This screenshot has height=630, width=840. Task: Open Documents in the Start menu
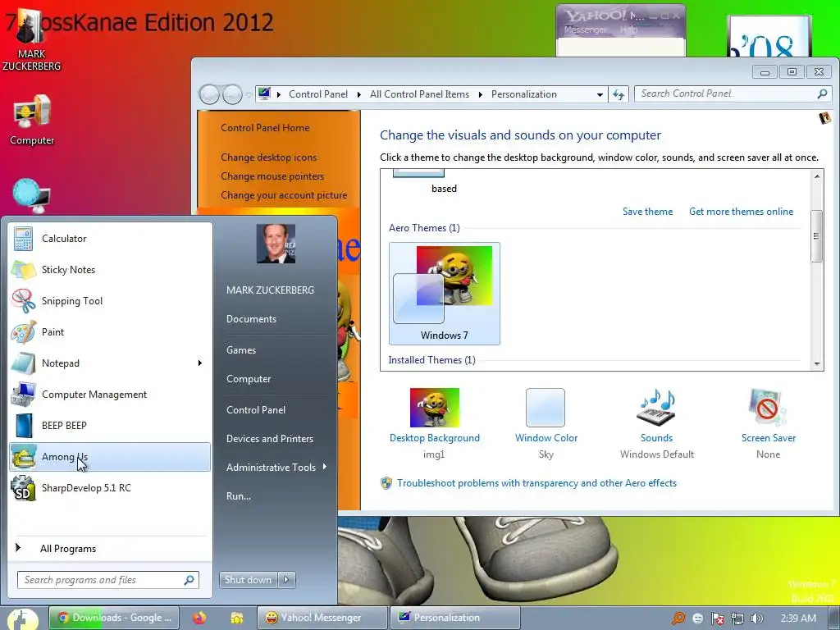point(251,319)
